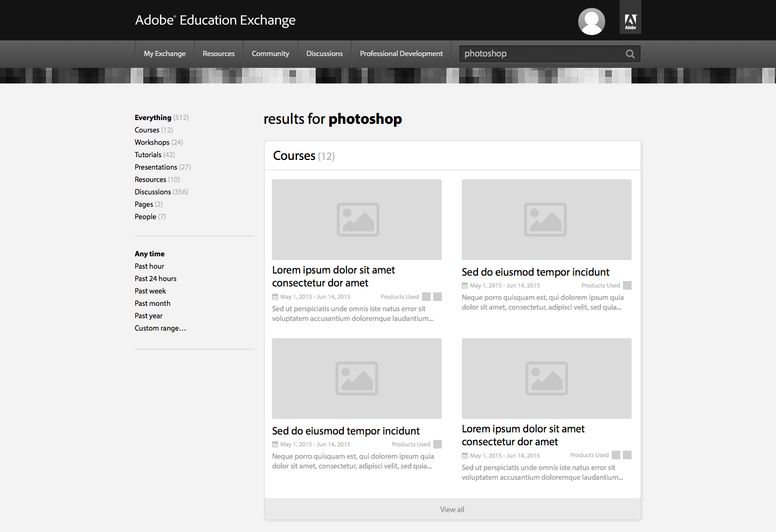
Task: Click calendar icon on bottom-right course
Action: tap(465, 456)
